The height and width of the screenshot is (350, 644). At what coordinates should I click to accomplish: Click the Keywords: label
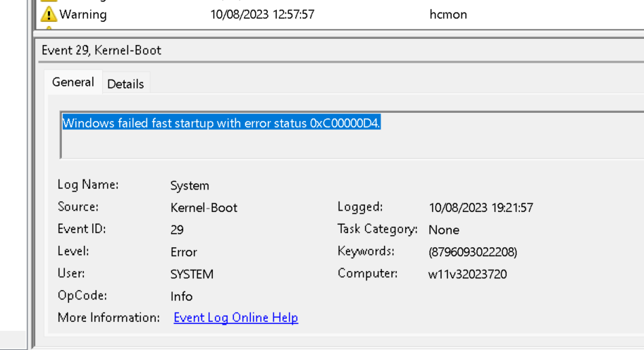coord(366,251)
